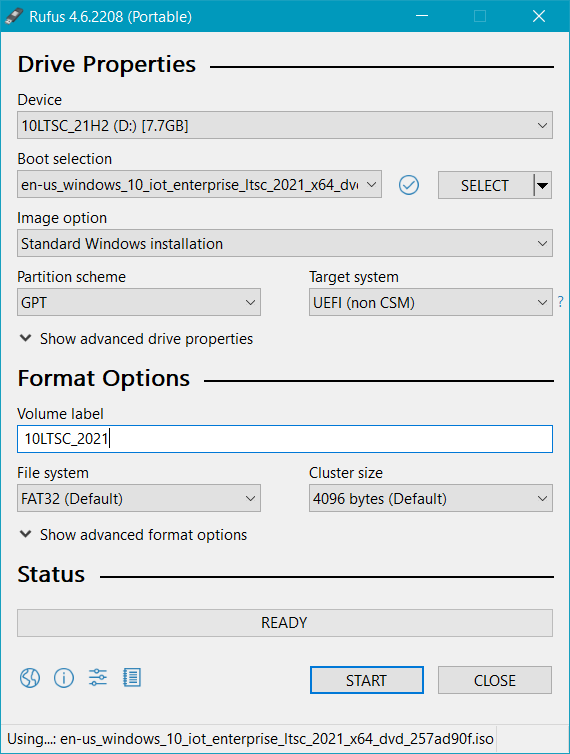Viewport: 570px width, 754px height.
Task: Open the SELECT button split arrow
Action: pos(543,185)
